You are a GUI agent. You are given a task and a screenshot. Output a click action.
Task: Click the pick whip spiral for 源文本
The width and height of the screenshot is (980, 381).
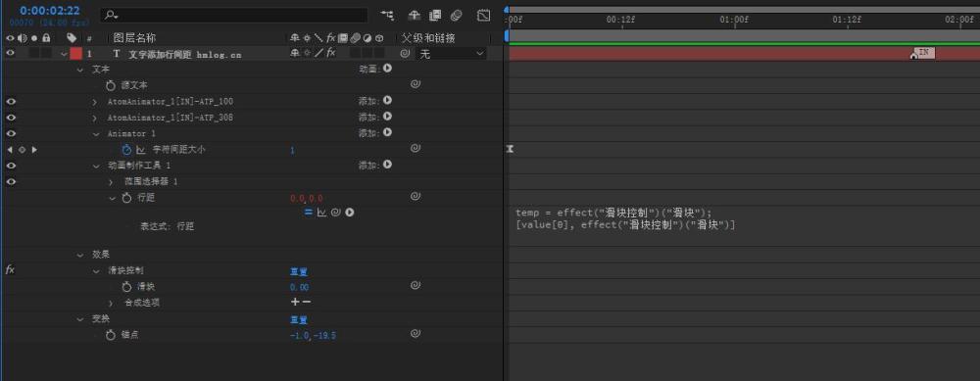pyautogui.click(x=415, y=84)
